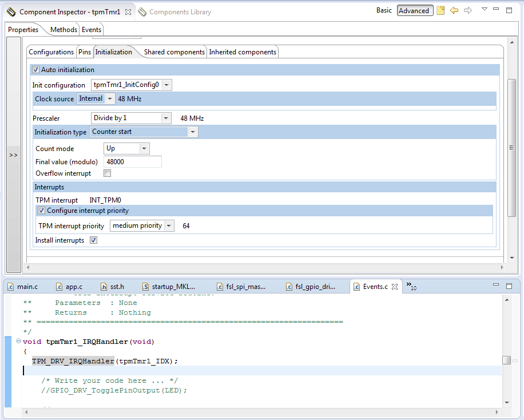Screen dimensions: 524x420
Task: Collapse the tpmTmr1_IRQHandler function fold
Action: pyautogui.click(x=18, y=341)
